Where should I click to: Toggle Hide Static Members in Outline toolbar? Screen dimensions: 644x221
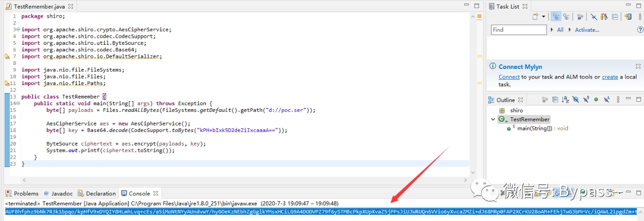coord(586,100)
